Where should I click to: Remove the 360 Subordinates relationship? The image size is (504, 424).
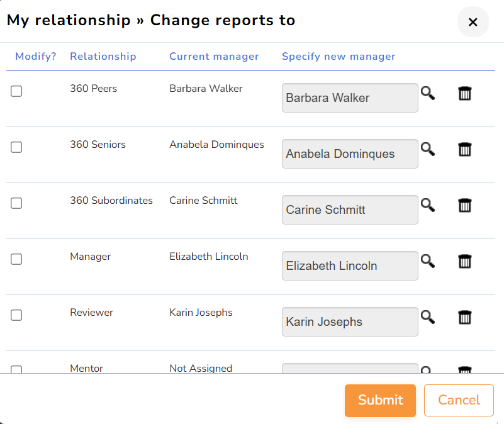465,206
